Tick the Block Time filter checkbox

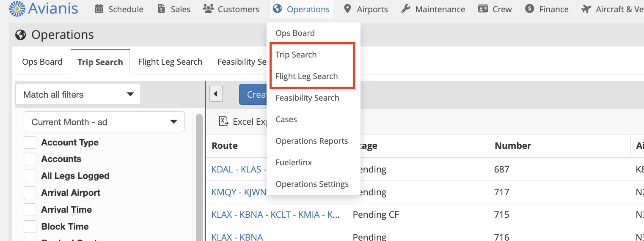point(30,227)
